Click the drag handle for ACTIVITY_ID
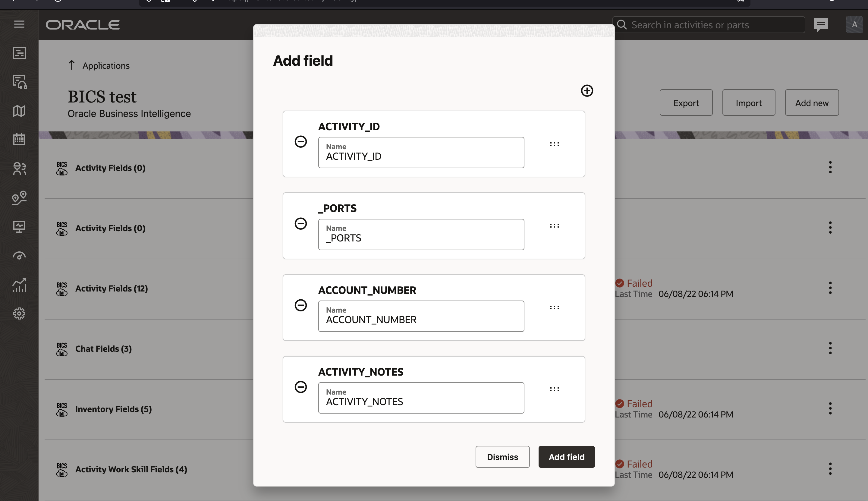The image size is (868, 501). [554, 144]
